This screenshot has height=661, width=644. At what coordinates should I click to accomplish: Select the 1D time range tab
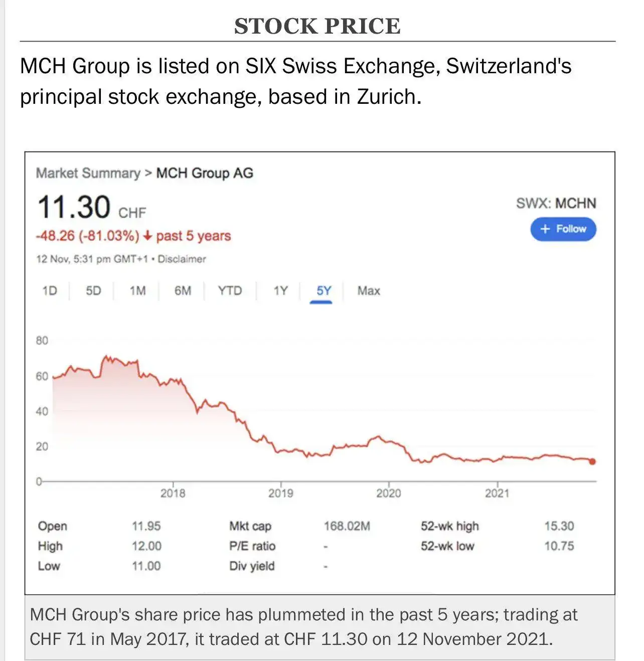[50, 291]
